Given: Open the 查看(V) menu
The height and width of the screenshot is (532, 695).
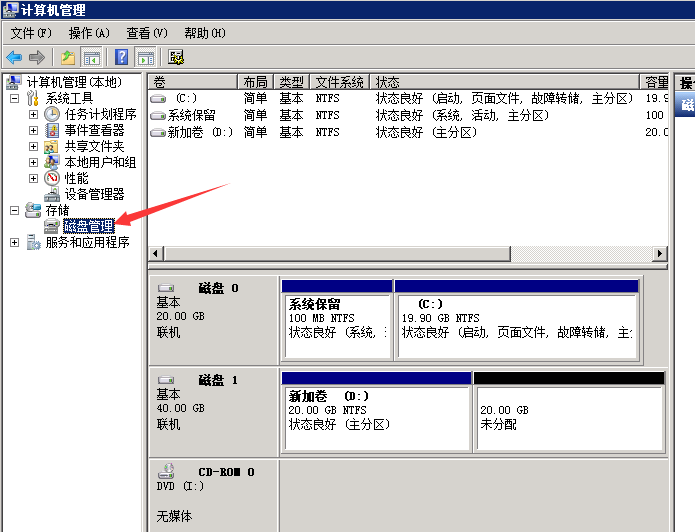Looking at the screenshot, I should tap(146, 33).
